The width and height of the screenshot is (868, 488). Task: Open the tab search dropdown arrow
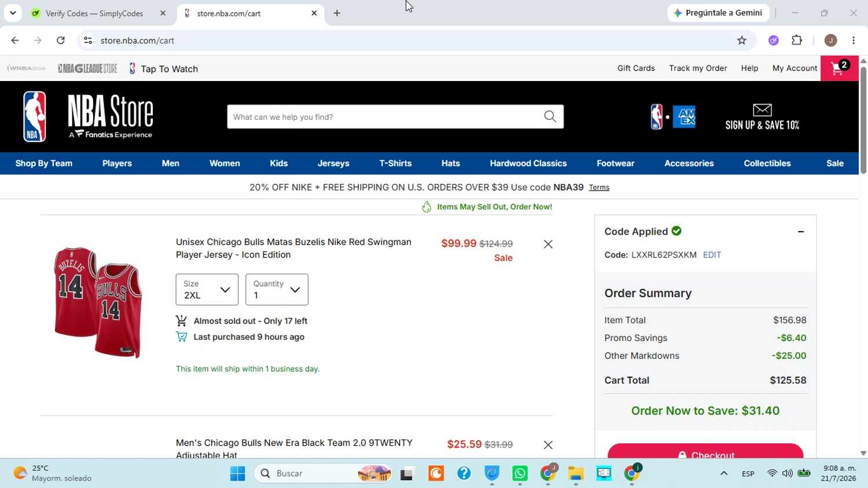click(13, 13)
